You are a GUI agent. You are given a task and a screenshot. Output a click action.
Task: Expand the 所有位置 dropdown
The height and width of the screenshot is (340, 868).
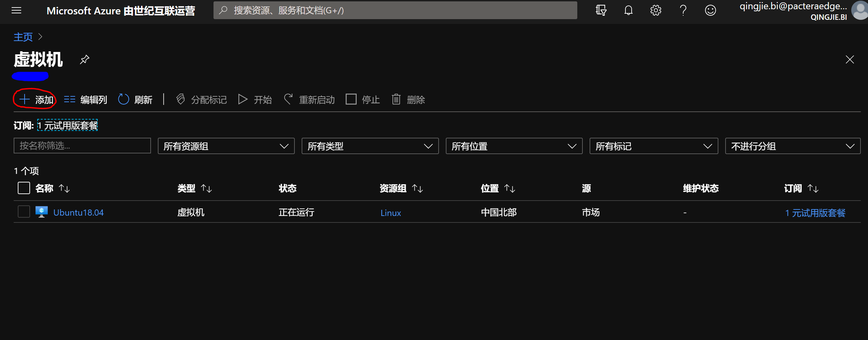click(514, 146)
